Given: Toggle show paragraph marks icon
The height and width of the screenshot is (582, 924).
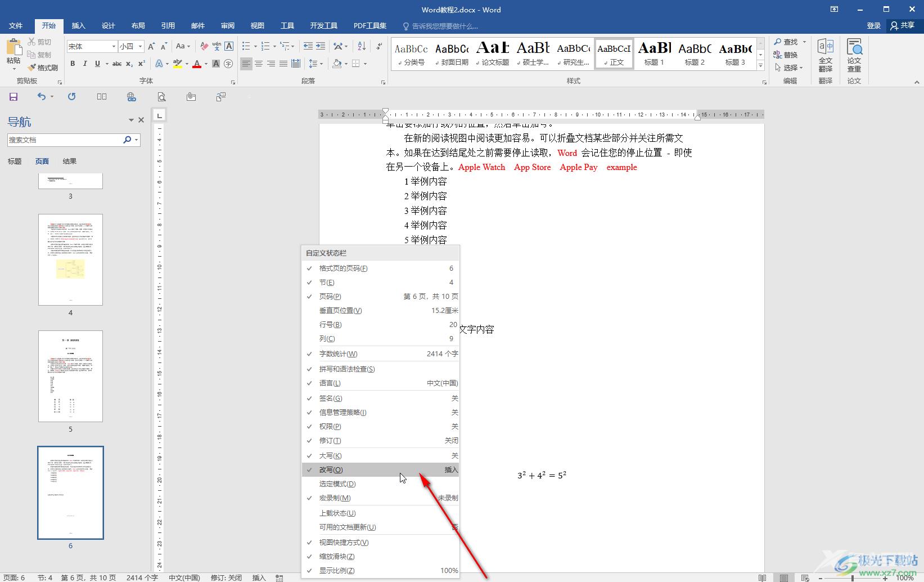Looking at the screenshot, I should click(380, 46).
